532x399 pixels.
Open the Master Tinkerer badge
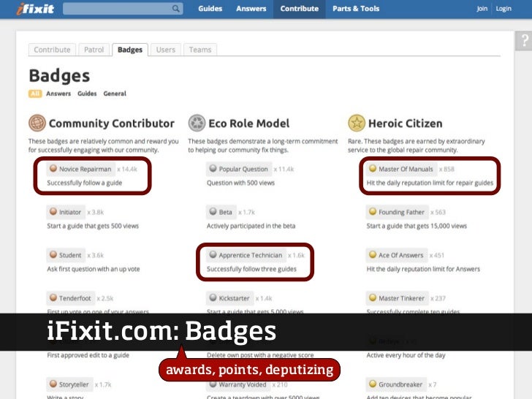point(397,298)
